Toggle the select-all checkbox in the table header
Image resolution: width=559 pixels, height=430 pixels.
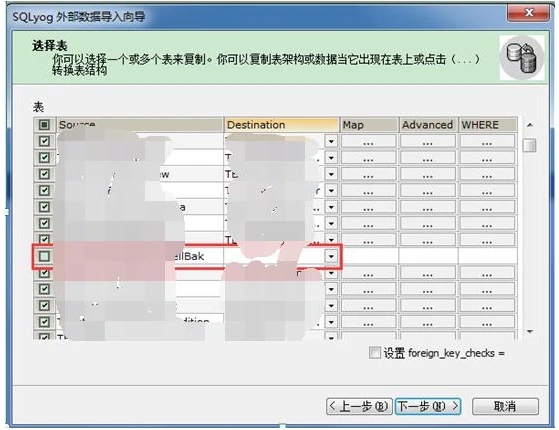point(44,125)
